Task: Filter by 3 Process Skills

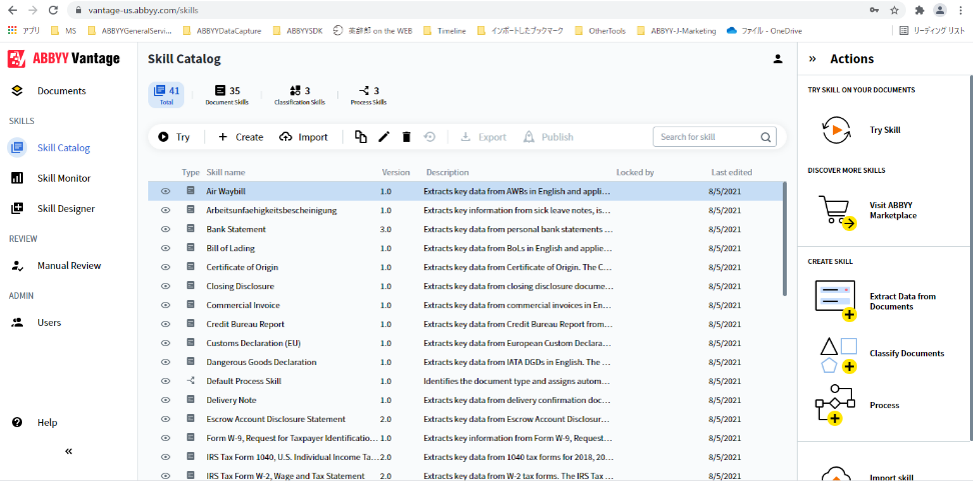Action: pyautogui.click(x=369, y=94)
